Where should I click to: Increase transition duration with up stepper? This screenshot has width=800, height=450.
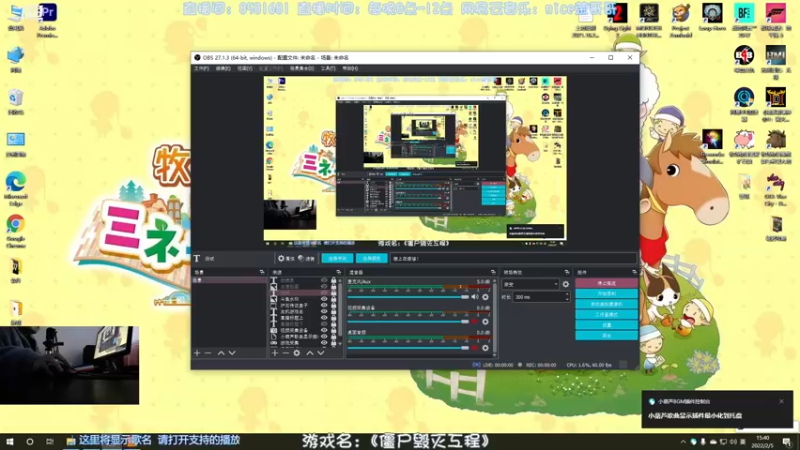click(567, 295)
